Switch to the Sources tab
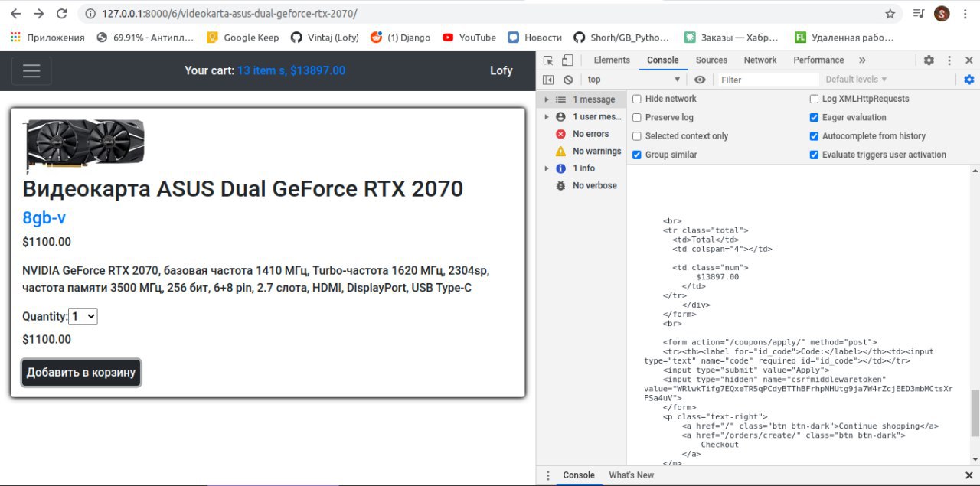980x486 pixels. click(x=711, y=60)
